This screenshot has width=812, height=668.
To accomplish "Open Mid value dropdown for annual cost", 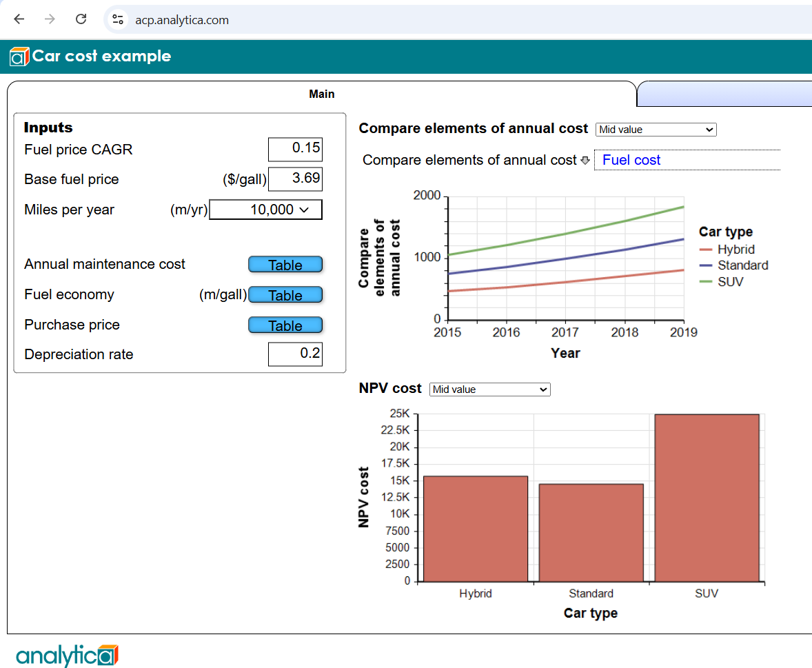I will 656,130.
